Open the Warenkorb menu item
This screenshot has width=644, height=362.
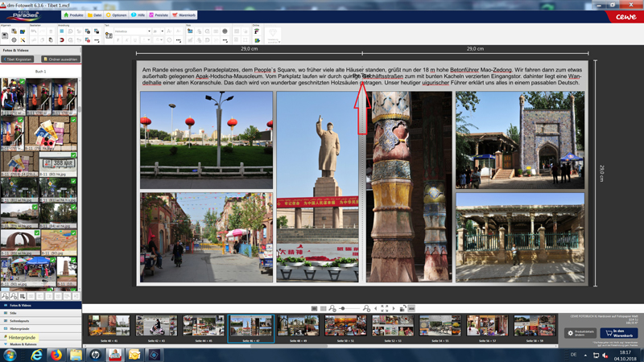[x=184, y=15]
